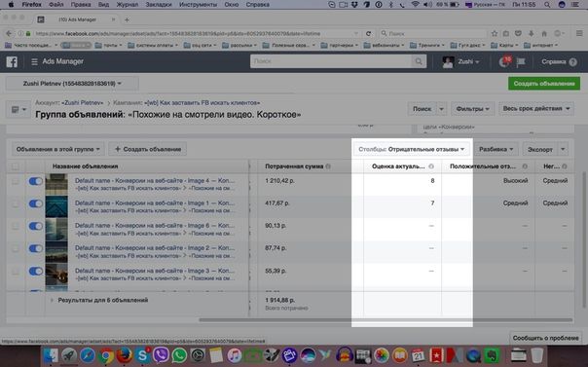Open the Правка menu
Screen dimensions: 588x367
[x=81, y=5]
